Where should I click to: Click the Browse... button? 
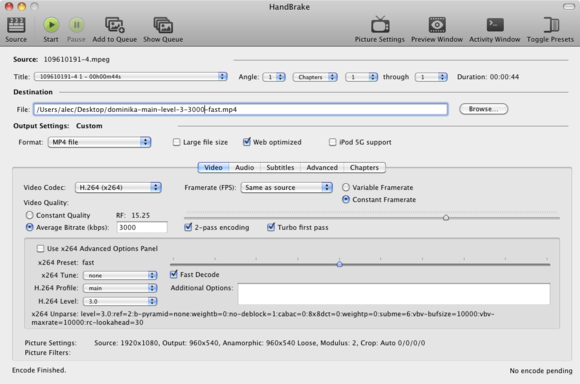(x=483, y=109)
